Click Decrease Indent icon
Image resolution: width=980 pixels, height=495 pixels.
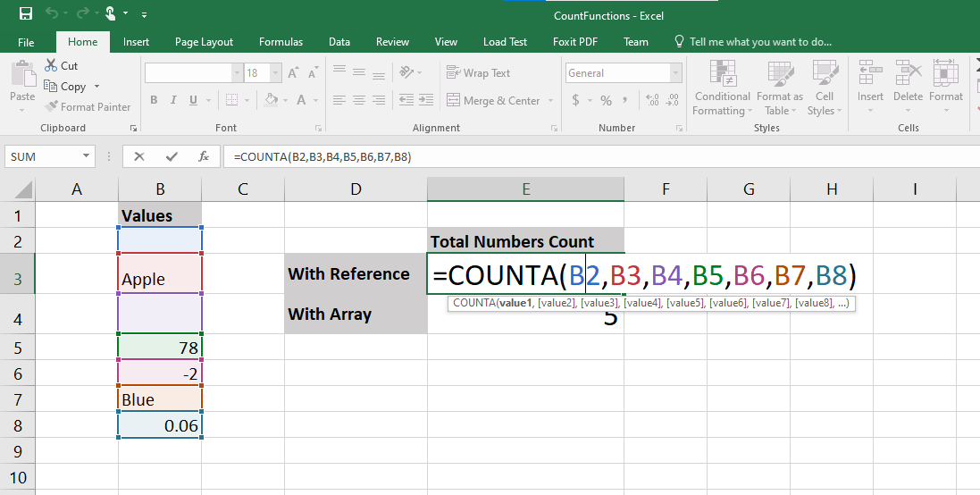[x=406, y=100]
